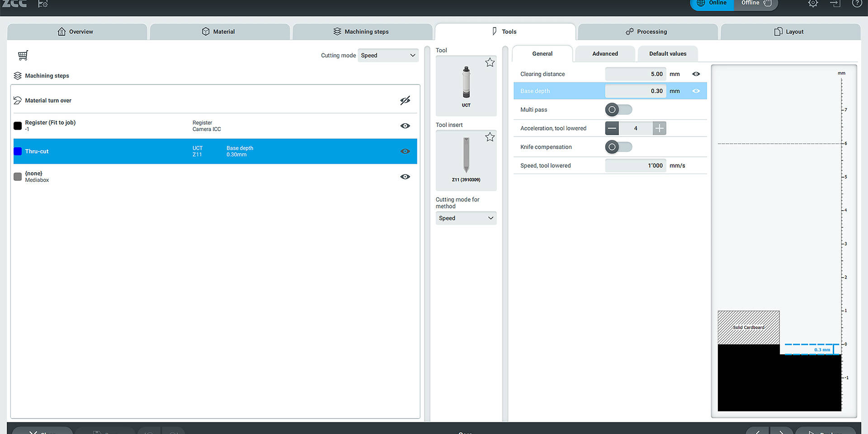Click the UCT tool thumbnail
868x434 pixels.
tap(466, 85)
